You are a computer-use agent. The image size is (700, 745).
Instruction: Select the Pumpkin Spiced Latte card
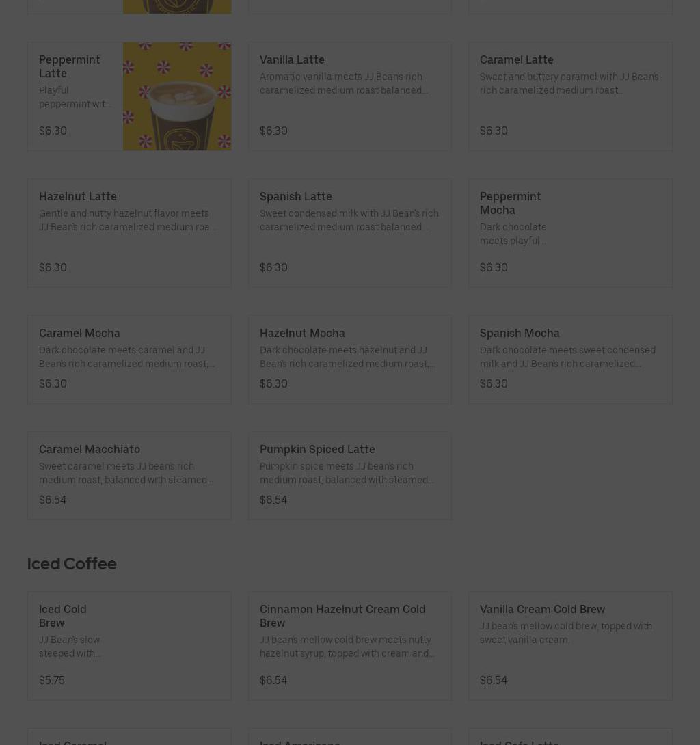tap(349, 476)
